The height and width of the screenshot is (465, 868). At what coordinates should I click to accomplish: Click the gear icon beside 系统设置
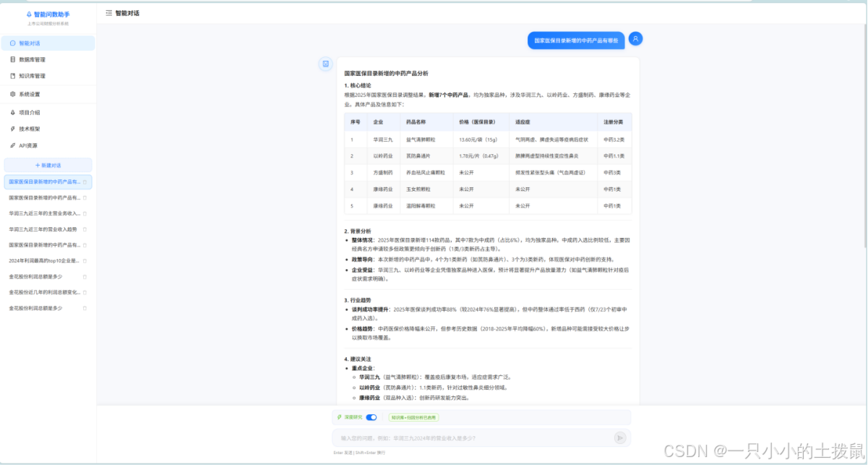click(x=12, y=94)
